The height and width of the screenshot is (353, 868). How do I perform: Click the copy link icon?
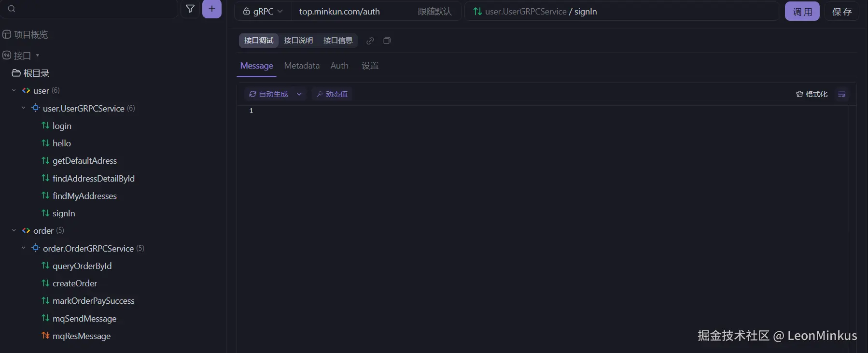[x=370, y=41]
